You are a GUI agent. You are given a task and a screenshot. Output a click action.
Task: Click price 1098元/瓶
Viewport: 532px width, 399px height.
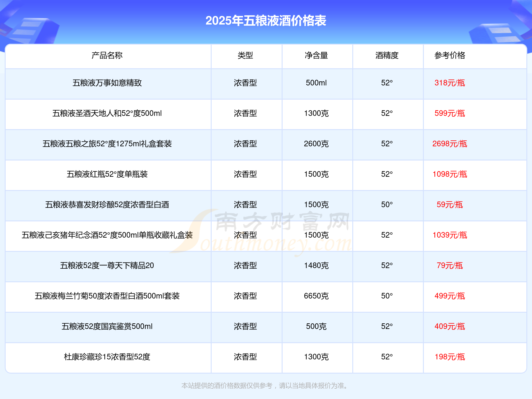coord(450,174)
